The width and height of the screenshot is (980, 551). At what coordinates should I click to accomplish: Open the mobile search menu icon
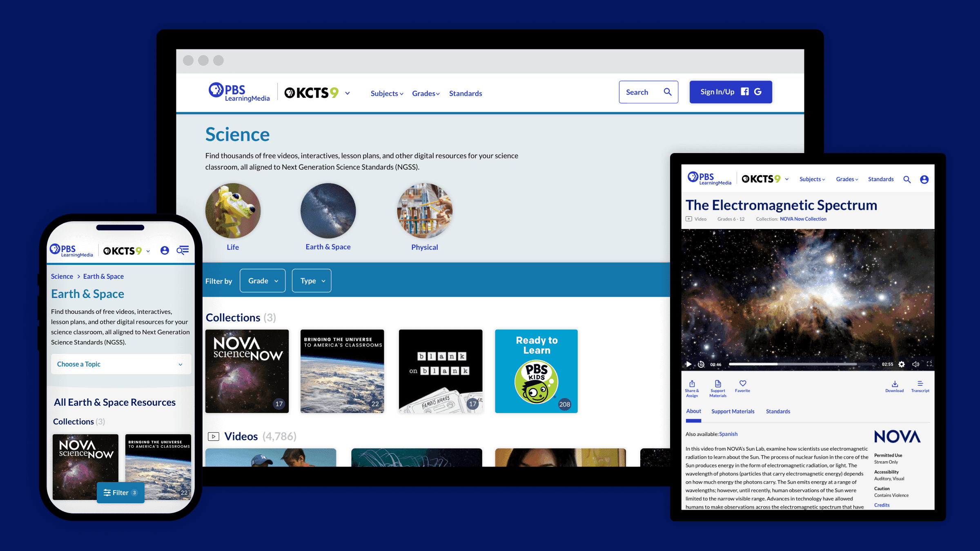click(x=183, y=250)
